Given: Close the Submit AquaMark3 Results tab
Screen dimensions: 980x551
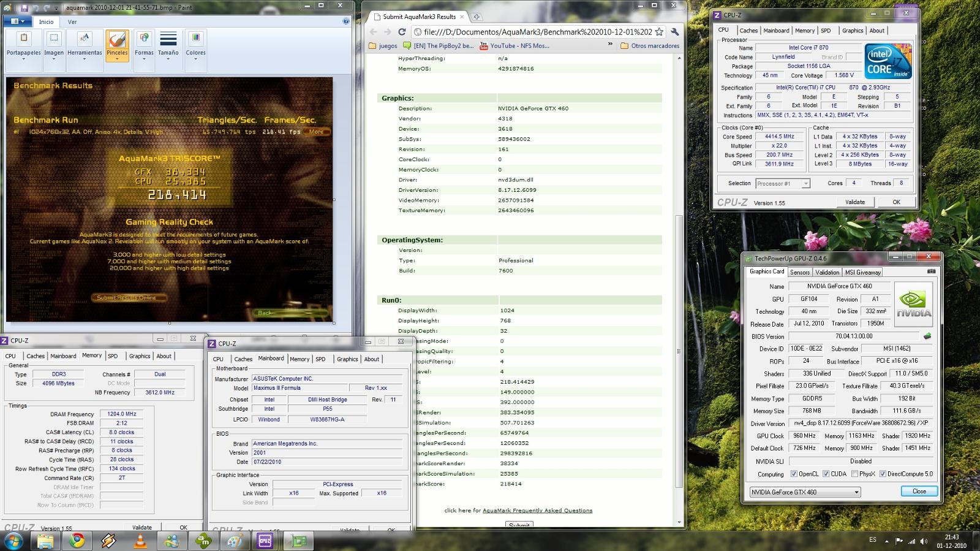Looking at the screenshot, I should pyautogui.click(x=462, y=17).
